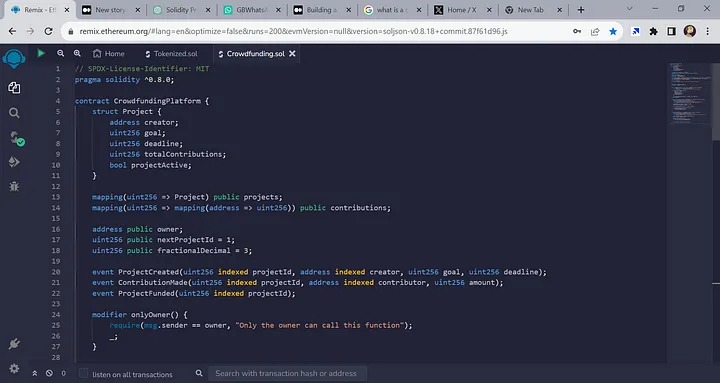Open the File Explorer panel icon
The height and width of the screenshot is (383, 720).
click(x=14, y=88)
